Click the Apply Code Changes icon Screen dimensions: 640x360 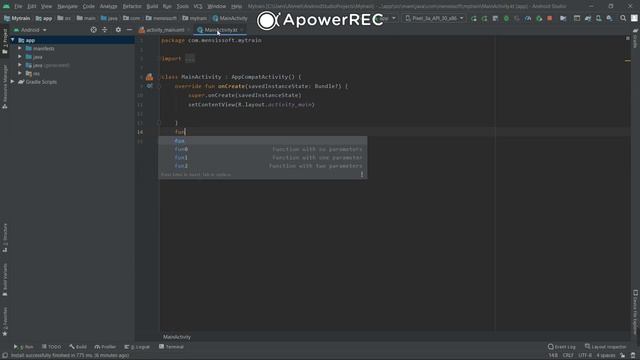click(x=495, y=18)
